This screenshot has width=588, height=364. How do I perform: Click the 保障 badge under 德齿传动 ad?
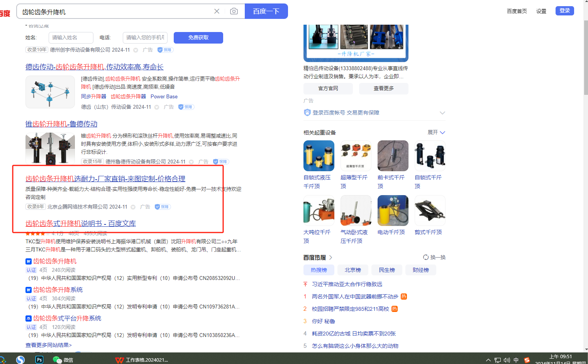tap(186, 107)
